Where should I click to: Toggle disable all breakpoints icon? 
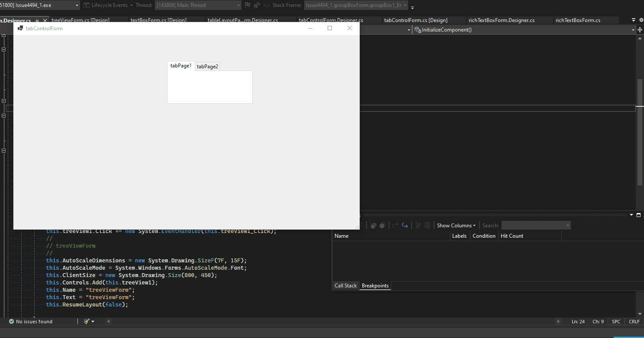tap(383, 225)
